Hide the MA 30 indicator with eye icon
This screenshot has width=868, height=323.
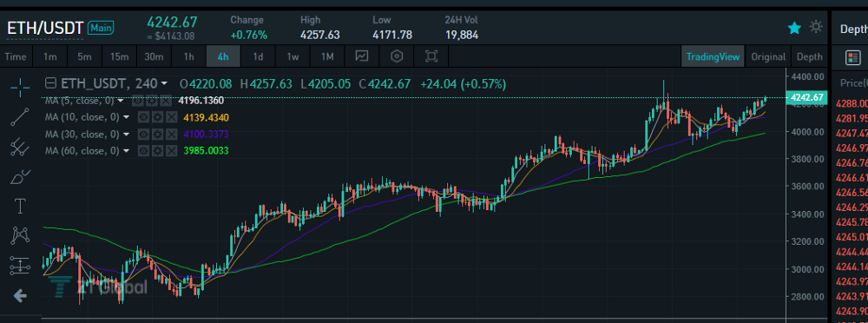[x=143, y=134]
